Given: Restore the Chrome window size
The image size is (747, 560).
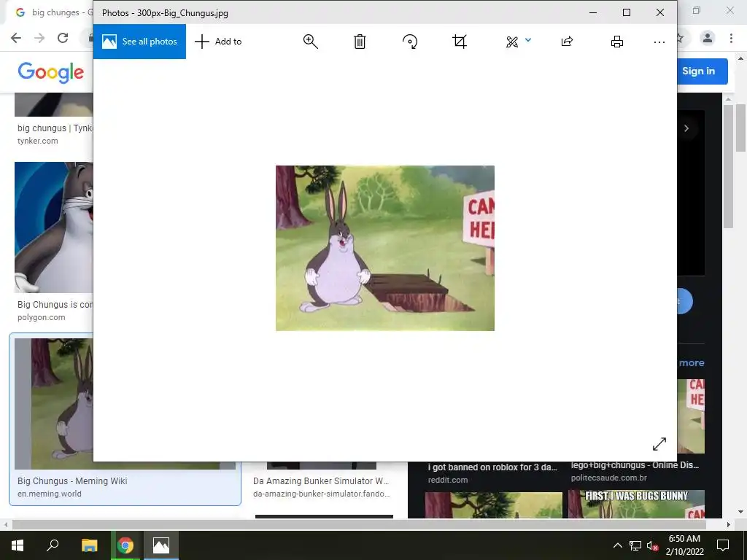Looking at the screenshot, I should (697, 10).
